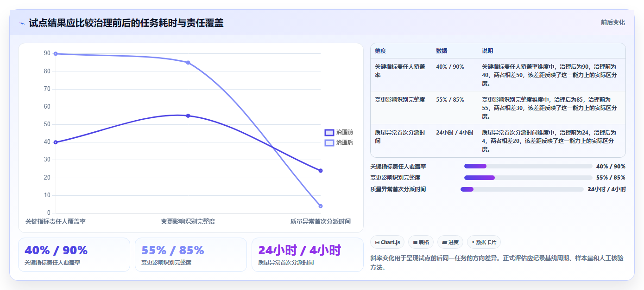This screenshot has height=290, width=644.
Task: Click the description starting 治理后为85
Action: tap(549, 108)
